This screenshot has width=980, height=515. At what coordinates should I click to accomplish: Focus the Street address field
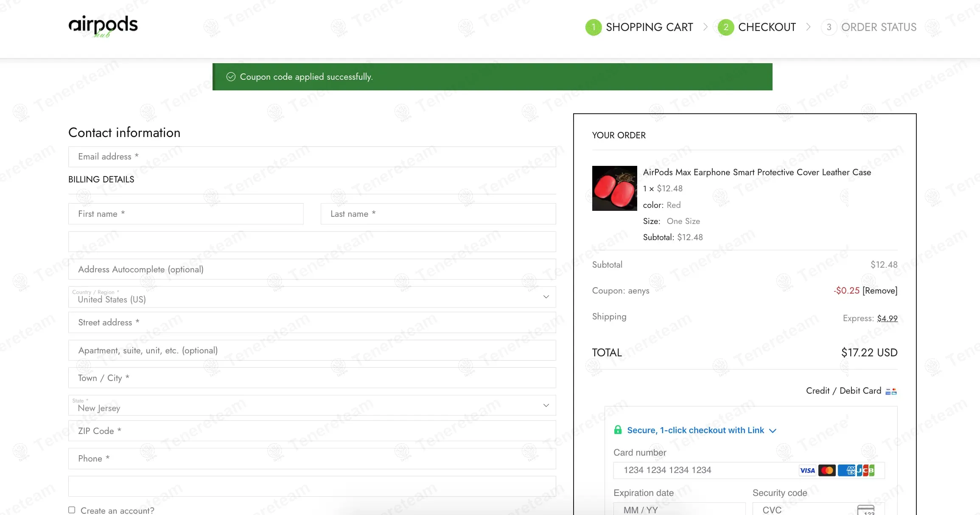312,322
